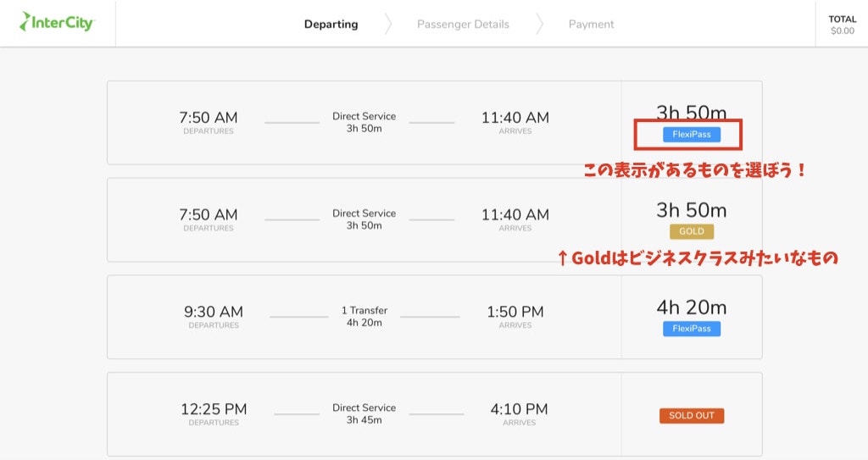Click the red Gold business class annotation
This screenshot has width=868, height=460.
(x=698, y=259)
